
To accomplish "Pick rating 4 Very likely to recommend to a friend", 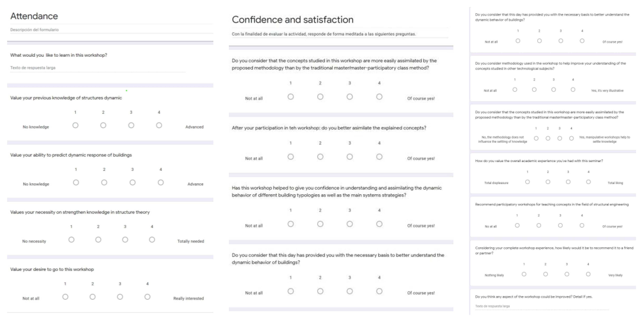I will click(588, 274).
